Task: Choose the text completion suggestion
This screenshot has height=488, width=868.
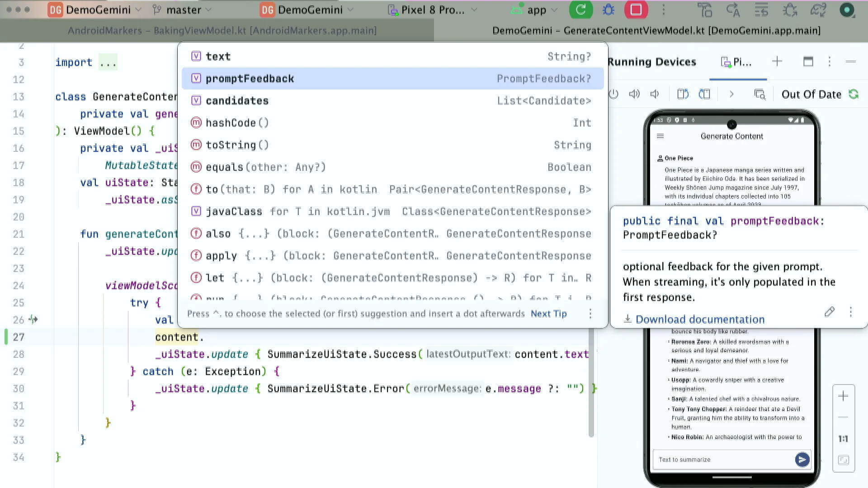Action: (x=392, y=56)
